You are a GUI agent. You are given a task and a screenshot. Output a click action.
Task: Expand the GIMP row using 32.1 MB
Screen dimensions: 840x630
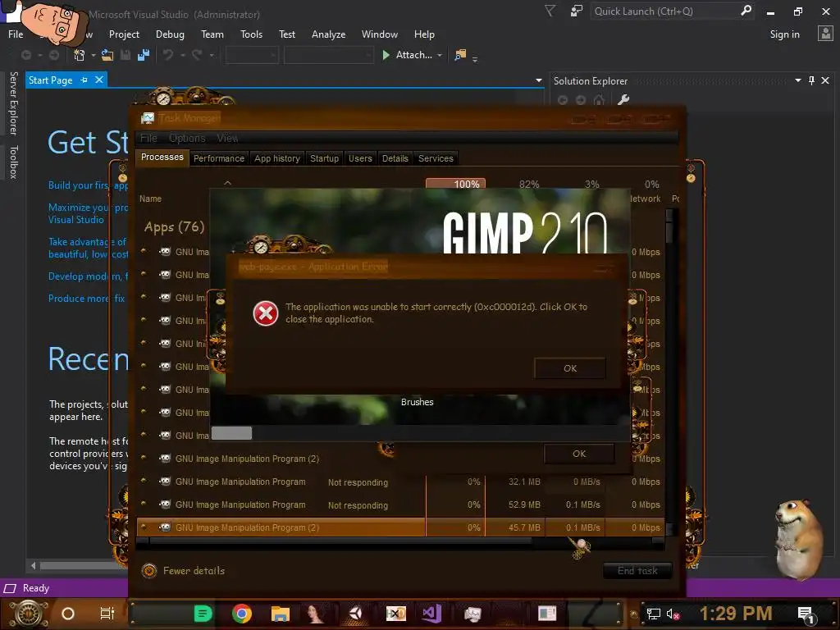tap(143, 481)
